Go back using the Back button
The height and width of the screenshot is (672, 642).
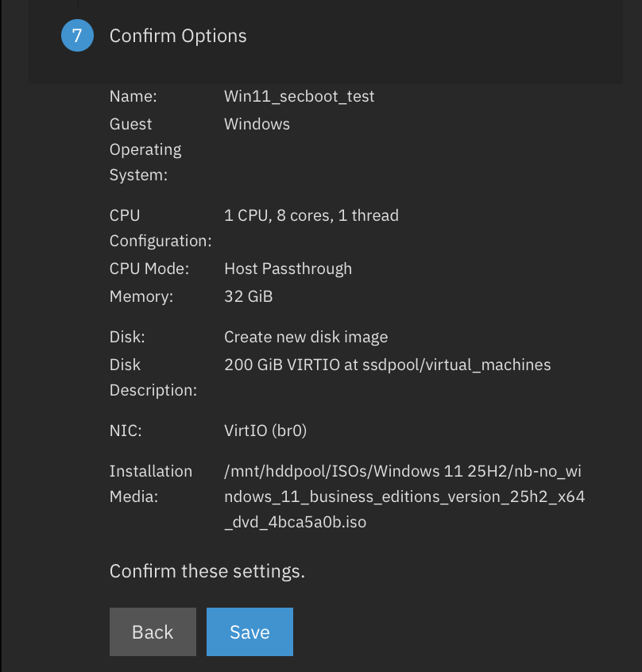tap(153, 631)
